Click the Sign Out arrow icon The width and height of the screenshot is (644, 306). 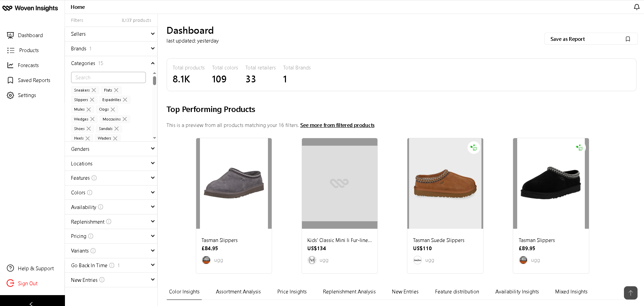pos(11,283)
